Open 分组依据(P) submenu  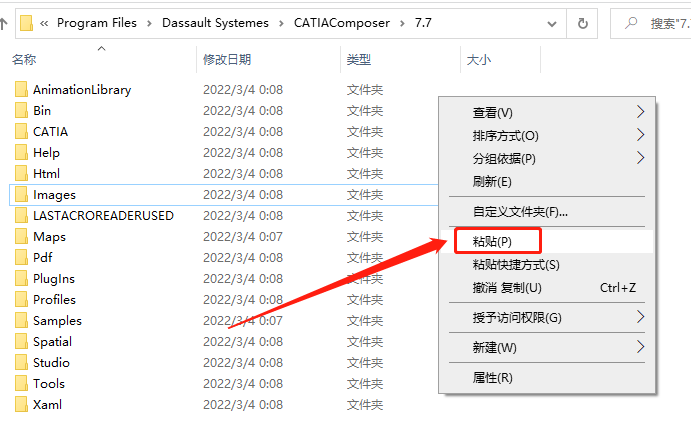tap(546, 158)
